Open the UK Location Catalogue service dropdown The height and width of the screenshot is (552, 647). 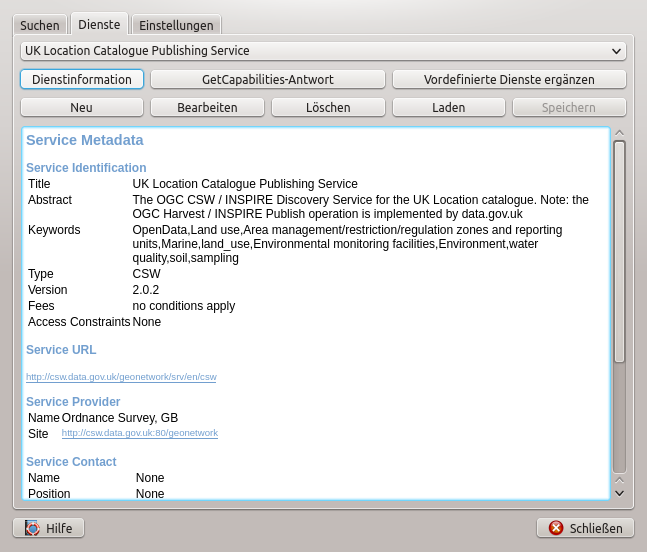(x=322, y=50)
